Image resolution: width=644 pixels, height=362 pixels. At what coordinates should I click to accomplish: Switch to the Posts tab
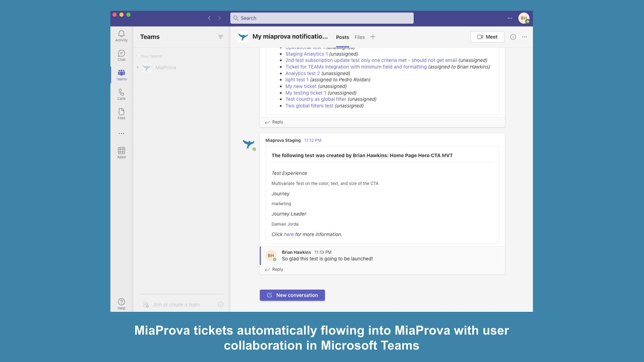[x=342, y=37]
